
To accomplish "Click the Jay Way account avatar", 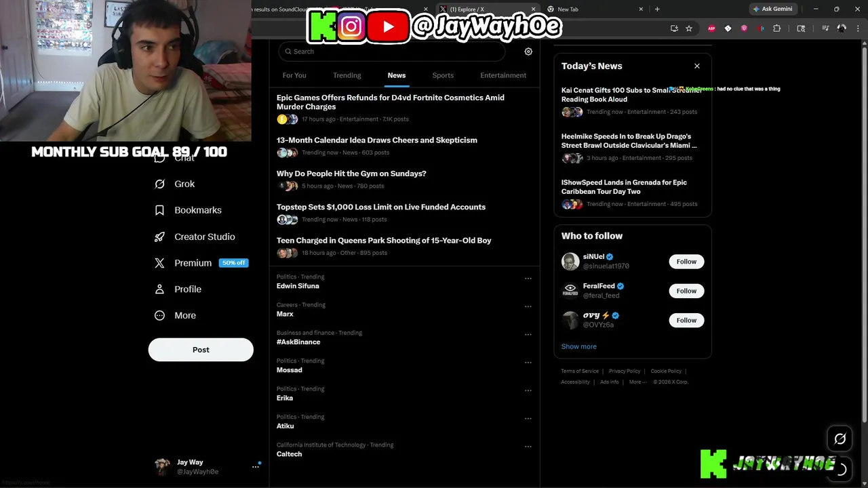I will (x=162, y=466).
